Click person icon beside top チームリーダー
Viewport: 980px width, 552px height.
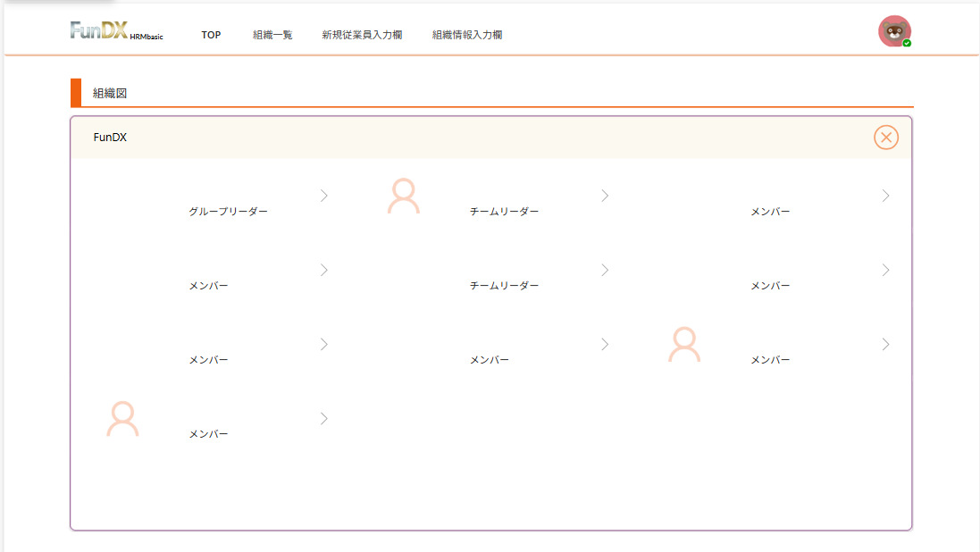click(404, 197)
